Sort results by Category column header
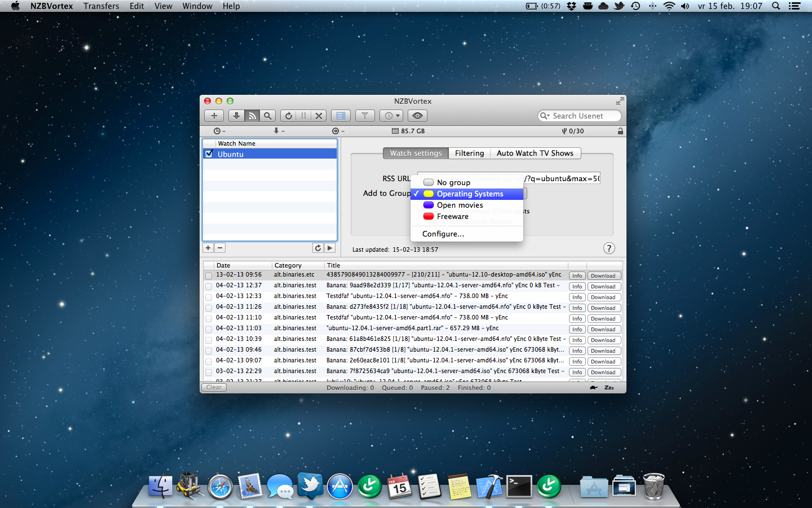Screen dimensions: 812x508 click(x=298, y=265)
